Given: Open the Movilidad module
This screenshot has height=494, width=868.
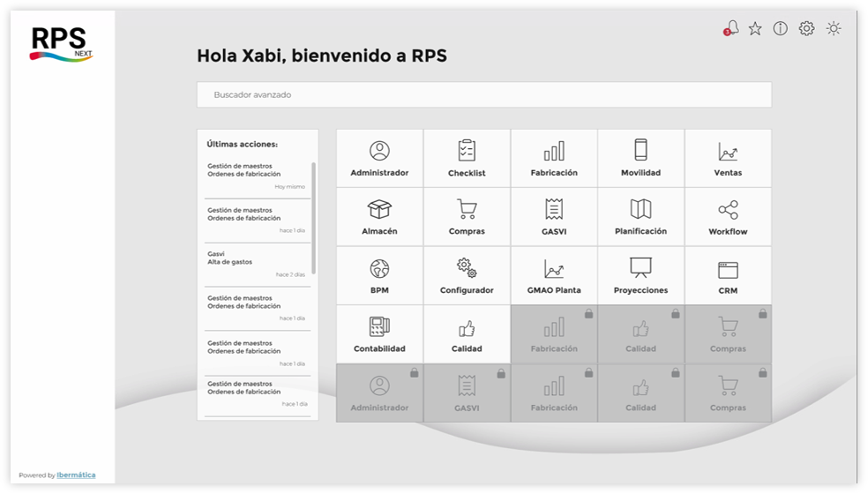Looking at the screenshot, I should [x=641, y=159].
